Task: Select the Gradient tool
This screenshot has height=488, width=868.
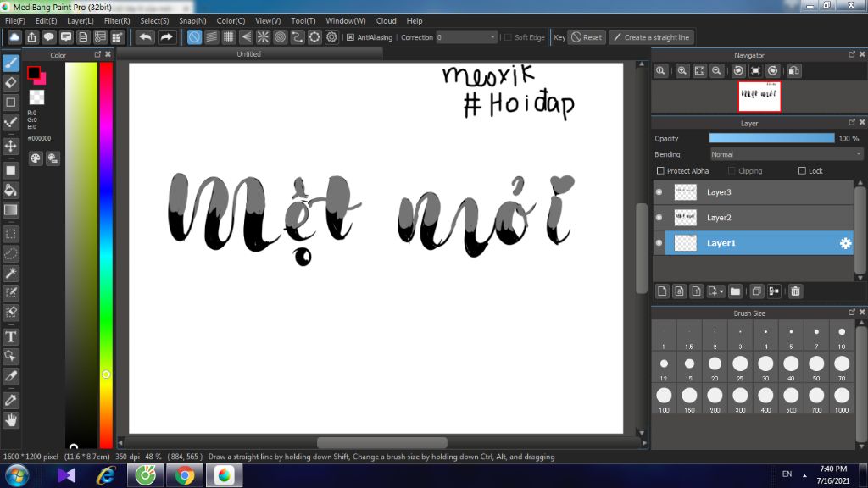Action: click(x=10, y=210)
